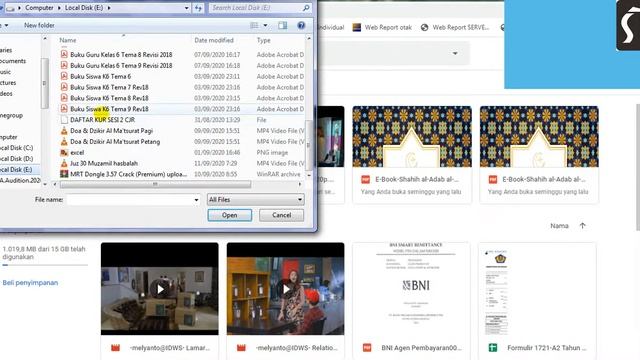Click Sheets icon beside Formulir 1721-A2
This screenshot has width=640, height=360.
pos(493,348)
